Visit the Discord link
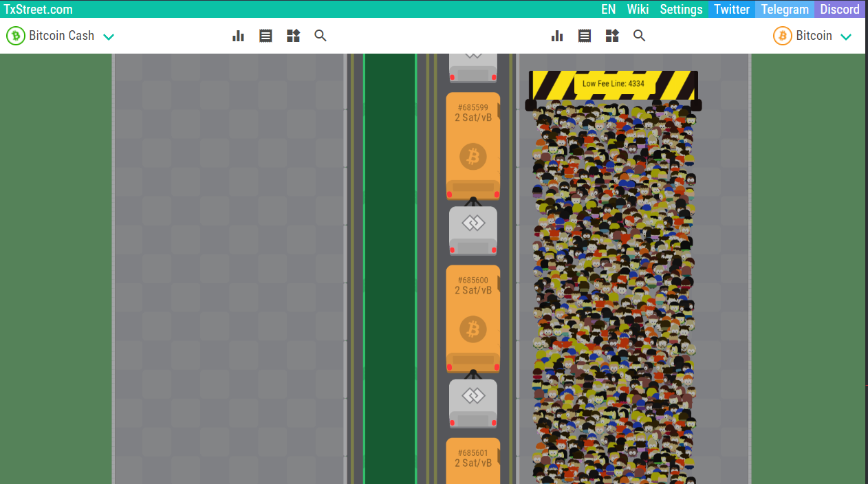The width and height of the screenshot is (868, 484). point(840,9)
